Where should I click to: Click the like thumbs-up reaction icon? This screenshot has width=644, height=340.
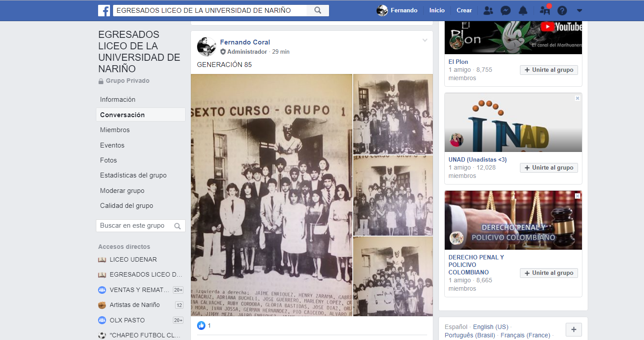tap(201, 325)
